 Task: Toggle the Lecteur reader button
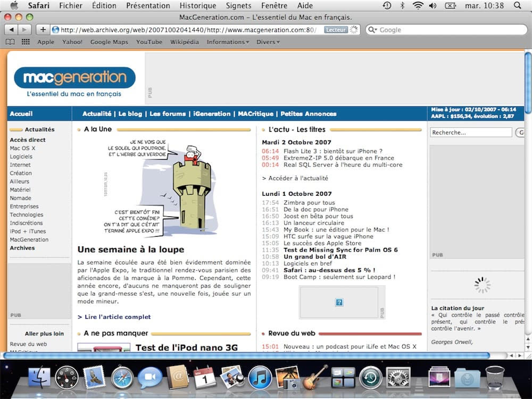click(336, 30)
